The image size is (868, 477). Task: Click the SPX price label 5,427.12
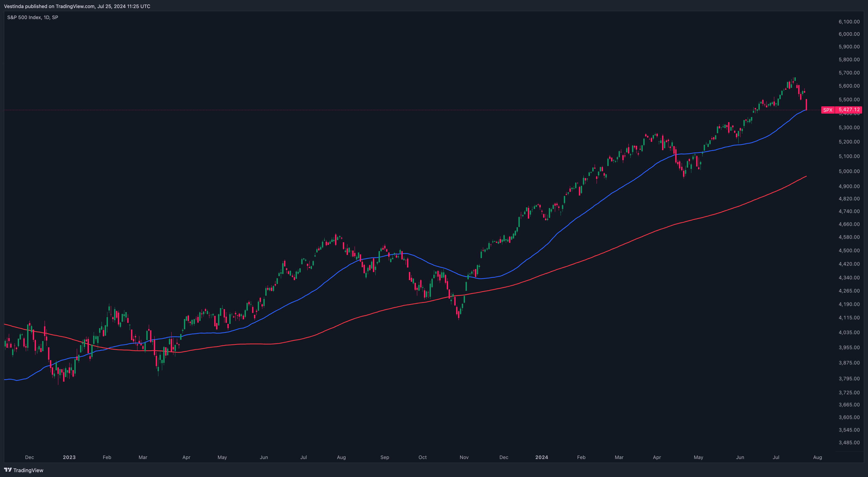point(848,110)
